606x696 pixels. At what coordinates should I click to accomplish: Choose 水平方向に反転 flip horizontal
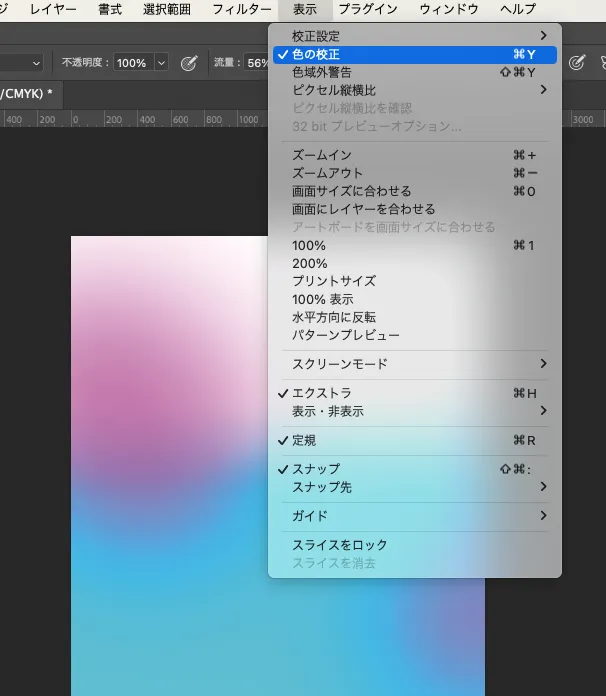coord(415,317)
